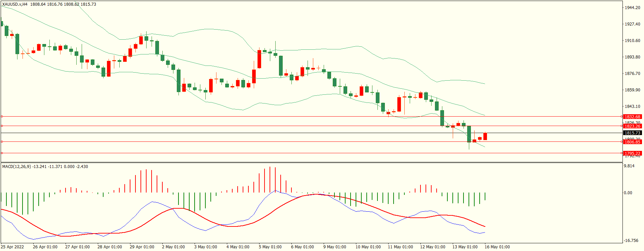Screen dimensions: 644x251
Task: Click the 1910.60 price axis label
Action: tap(632, 41)
